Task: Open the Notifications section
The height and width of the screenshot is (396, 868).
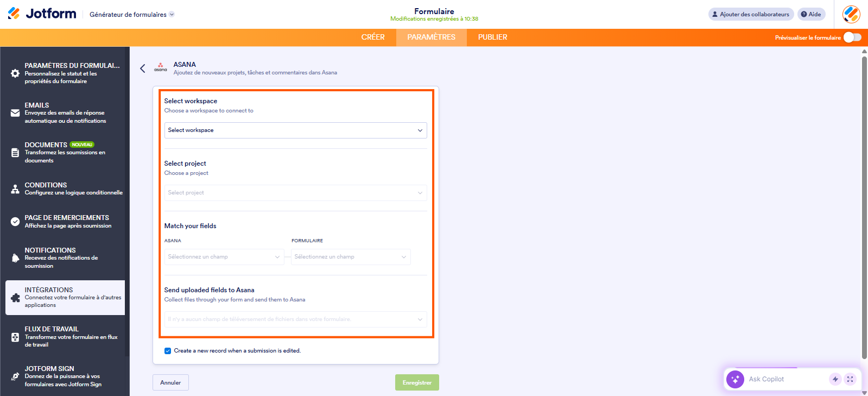Action: 65,258
